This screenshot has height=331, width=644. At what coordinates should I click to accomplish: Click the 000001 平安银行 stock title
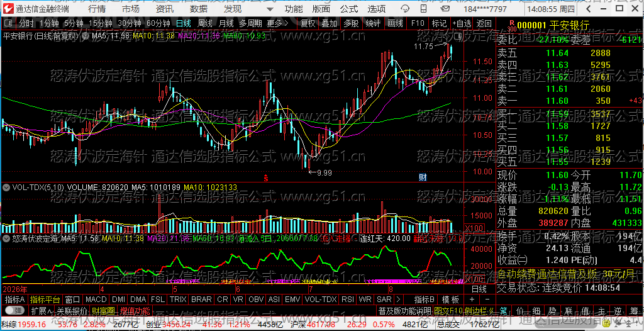click(x=554, y=26)
